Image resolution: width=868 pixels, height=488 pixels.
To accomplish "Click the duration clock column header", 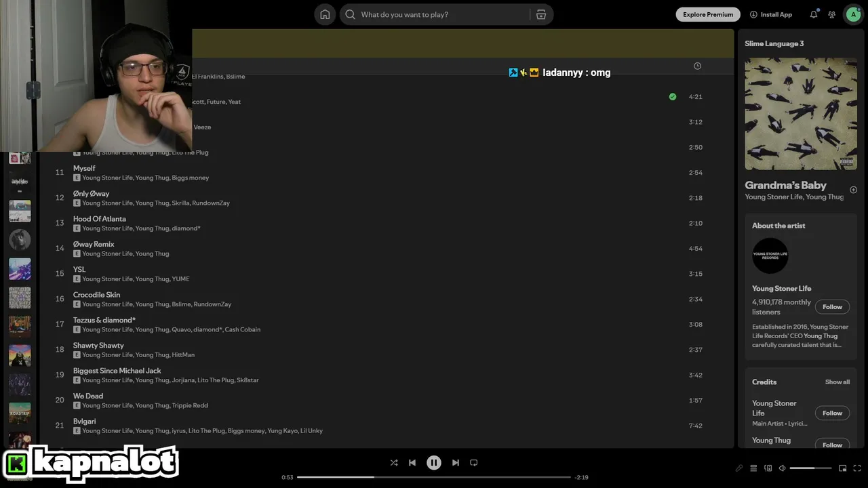I will (697, 66).
